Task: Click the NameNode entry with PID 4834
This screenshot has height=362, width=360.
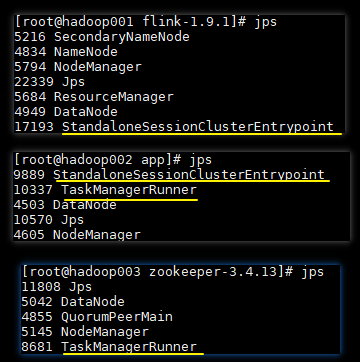Action: click(x=66, y=52)
